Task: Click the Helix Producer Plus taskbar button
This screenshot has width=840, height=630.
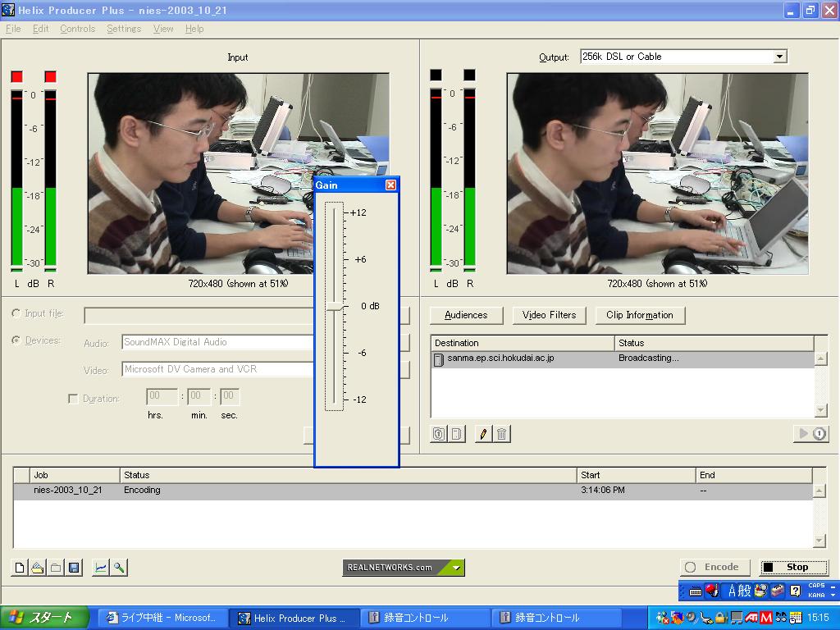Action: 294,619
